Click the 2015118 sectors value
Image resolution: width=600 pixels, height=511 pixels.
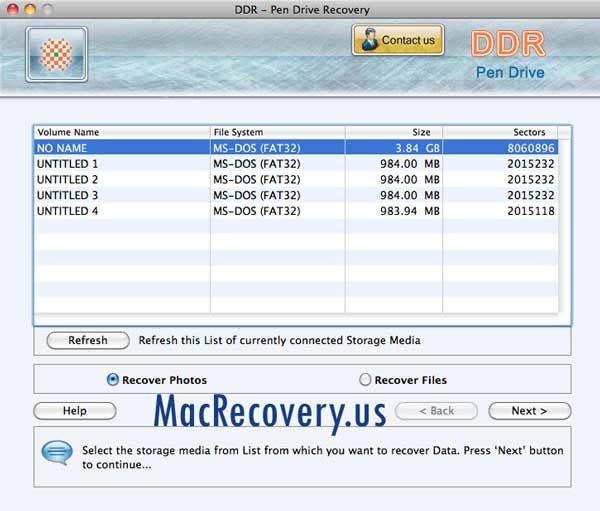coord(531,211)
